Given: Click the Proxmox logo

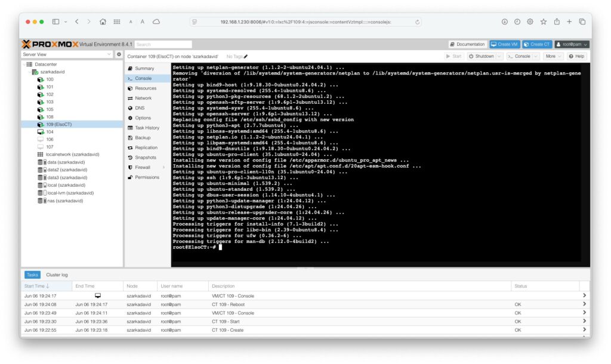Looking at the screenshot, I should 50,44.
